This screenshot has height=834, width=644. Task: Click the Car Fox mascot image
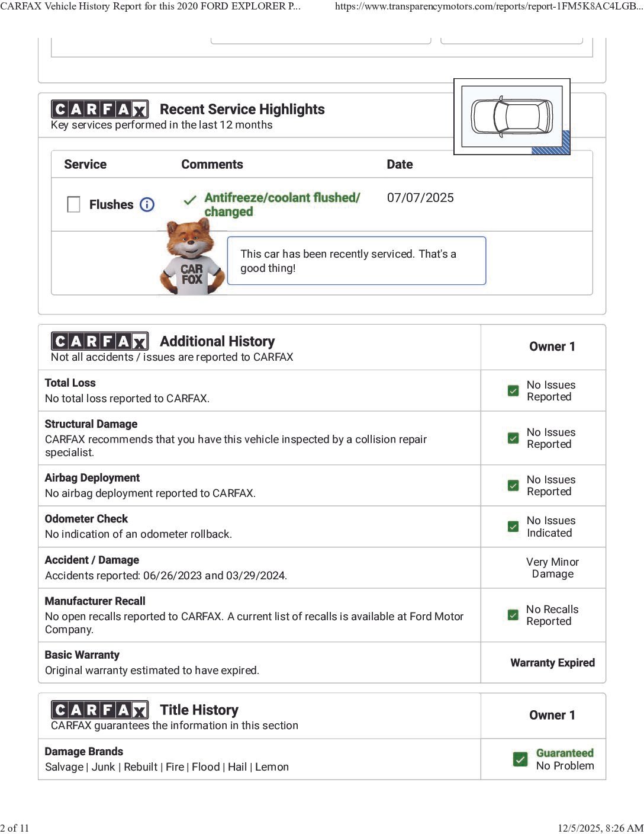[191, 258]
